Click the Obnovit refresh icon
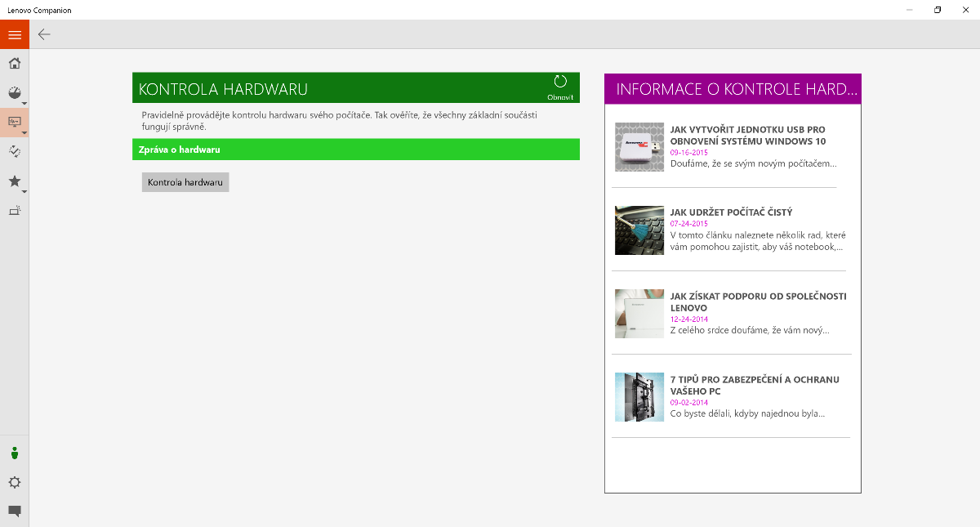980x527 pixels. [560, 85]
